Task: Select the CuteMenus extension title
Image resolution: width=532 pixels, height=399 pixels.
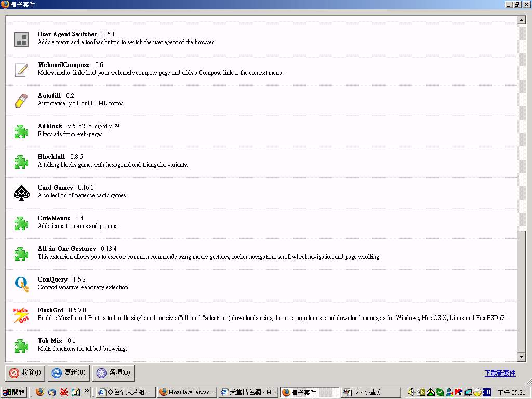Action: [54, 218]
